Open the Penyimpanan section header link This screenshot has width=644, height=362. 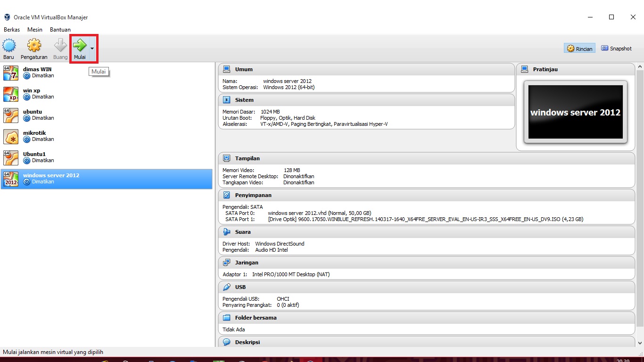pyautogui.click(x=253, y=195)
